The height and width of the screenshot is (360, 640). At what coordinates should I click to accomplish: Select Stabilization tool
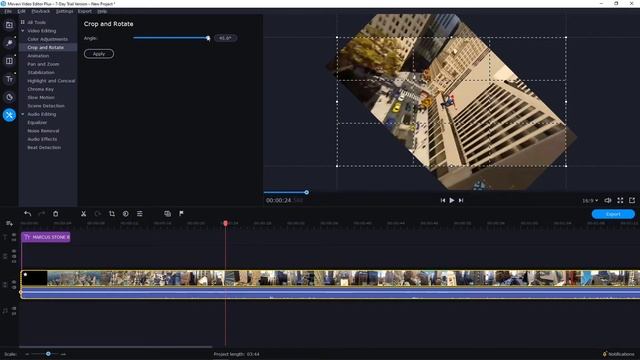tap(41, 73)
